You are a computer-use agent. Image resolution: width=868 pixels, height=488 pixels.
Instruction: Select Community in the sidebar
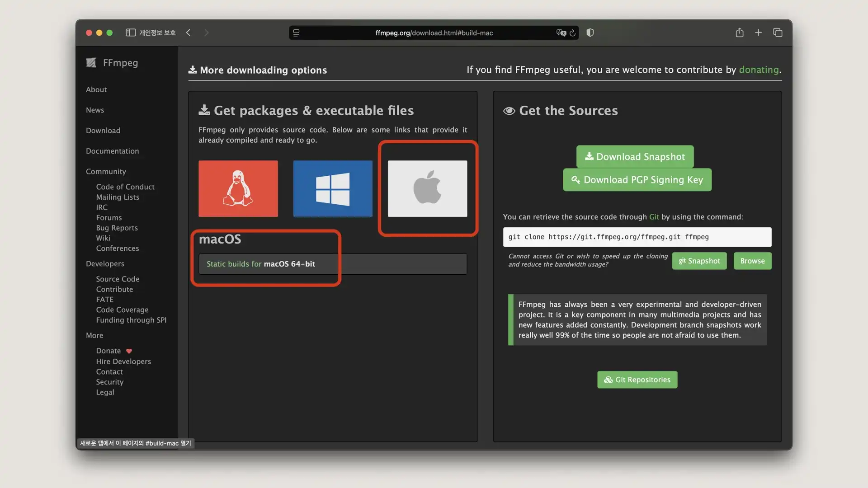tap(106, 172)
